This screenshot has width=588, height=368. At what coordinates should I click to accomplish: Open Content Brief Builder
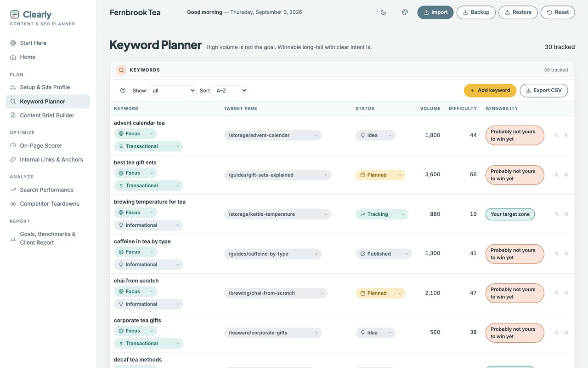click(48, 115)
